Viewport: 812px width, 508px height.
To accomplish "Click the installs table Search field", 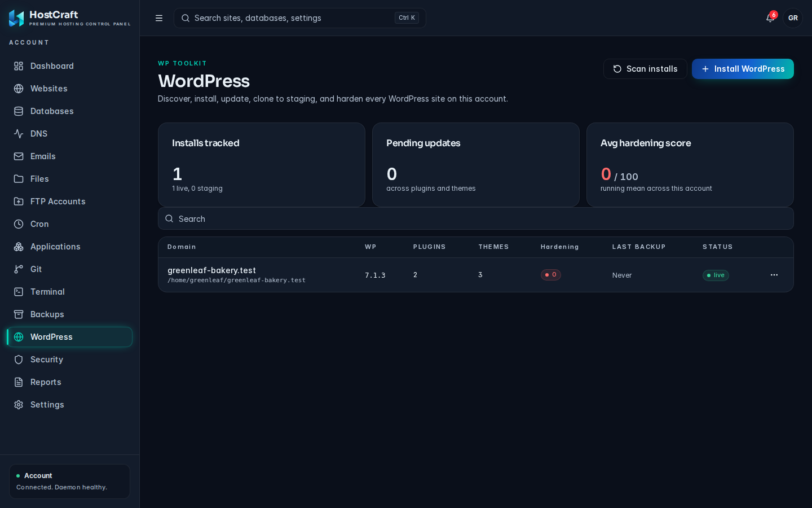I will click(x=476, y=218).
